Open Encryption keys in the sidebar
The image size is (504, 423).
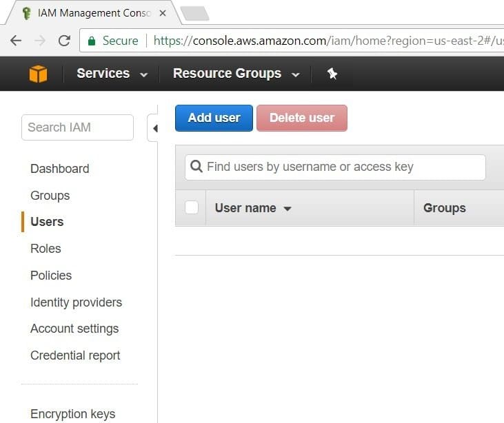(x=73, y=414)
